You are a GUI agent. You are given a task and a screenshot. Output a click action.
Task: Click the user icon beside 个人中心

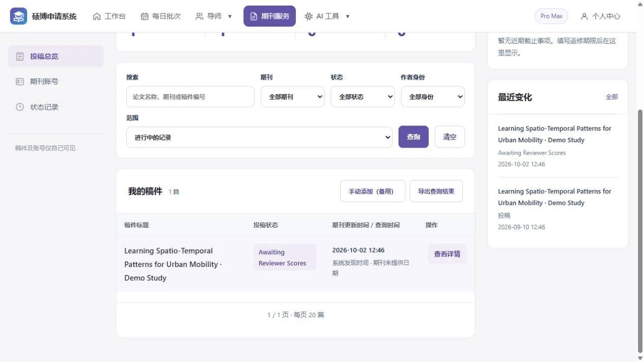coord(584,16)
